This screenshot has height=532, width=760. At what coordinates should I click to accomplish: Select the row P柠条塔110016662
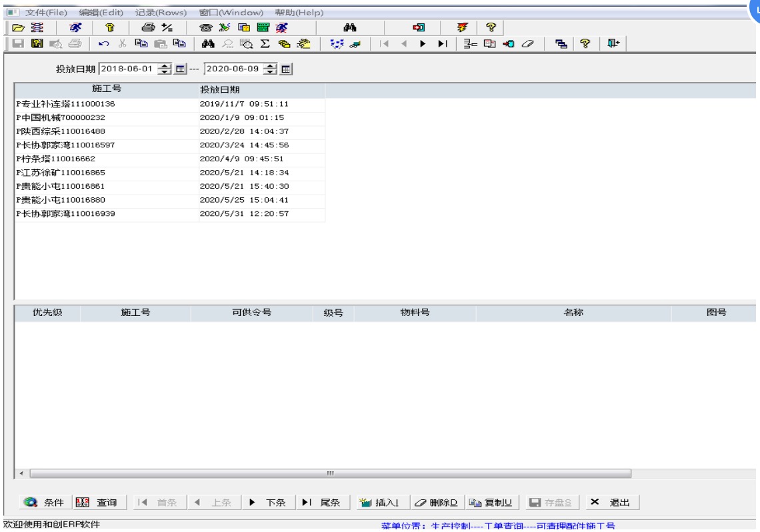(169, 159)
